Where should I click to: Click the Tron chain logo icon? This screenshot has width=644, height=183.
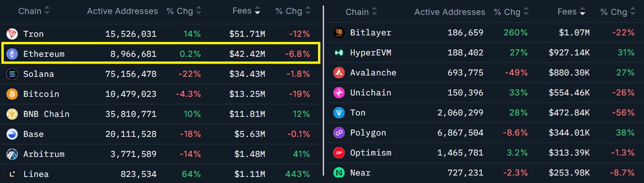click(x=12, y=34)
